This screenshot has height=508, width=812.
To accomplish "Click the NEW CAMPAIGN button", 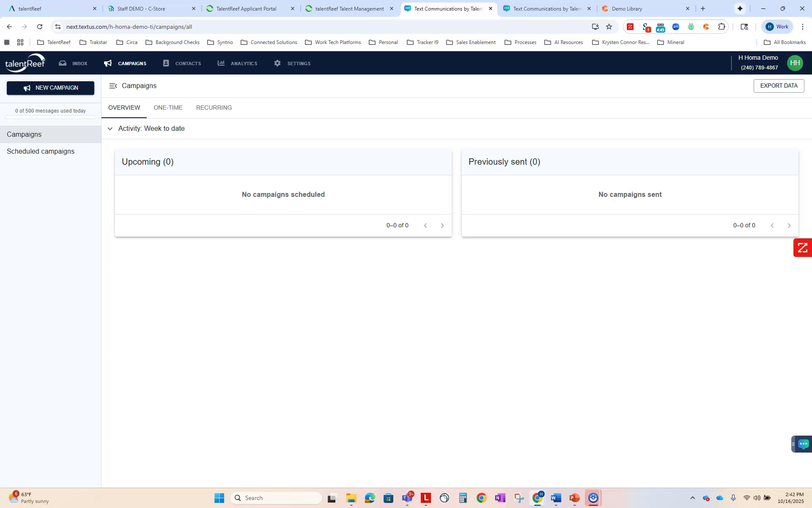I will coord(50,88).
